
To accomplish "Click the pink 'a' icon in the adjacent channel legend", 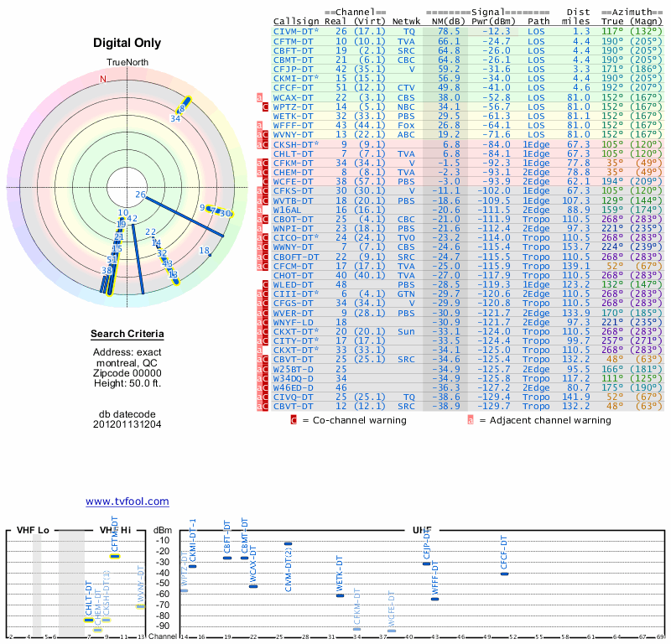I will (x=471, y=420).
